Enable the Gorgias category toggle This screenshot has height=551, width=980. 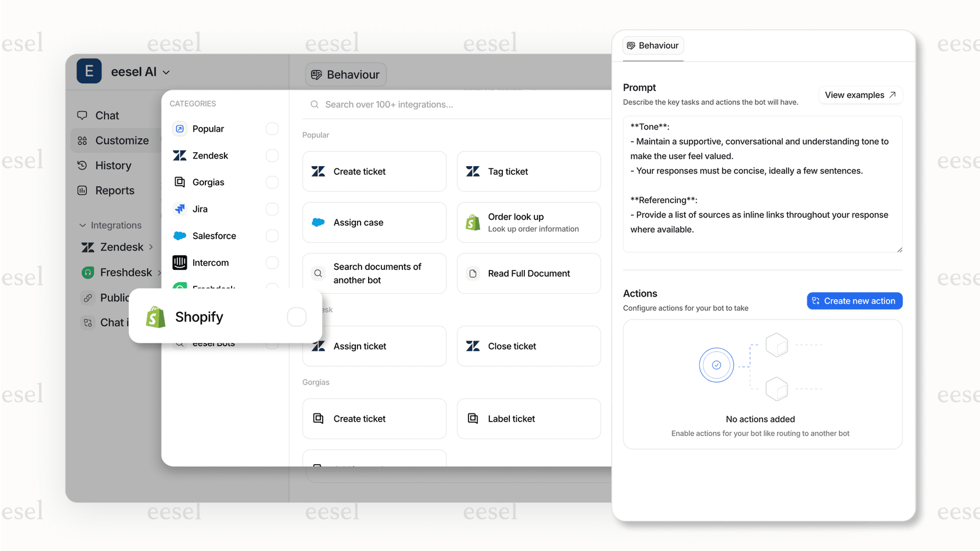tap(272, 182)
